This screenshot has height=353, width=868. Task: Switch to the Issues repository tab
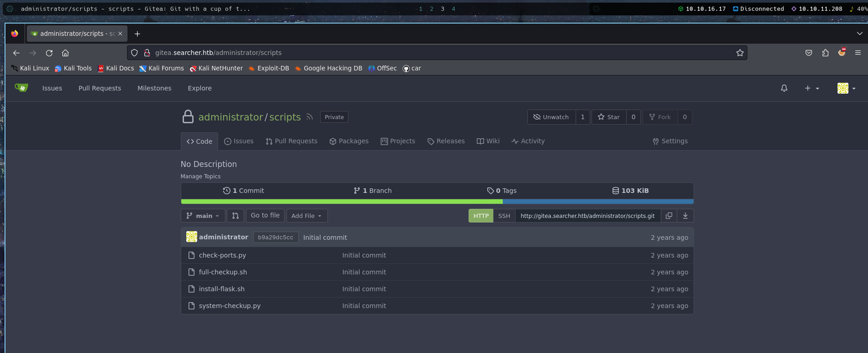[x=239, y=141]
